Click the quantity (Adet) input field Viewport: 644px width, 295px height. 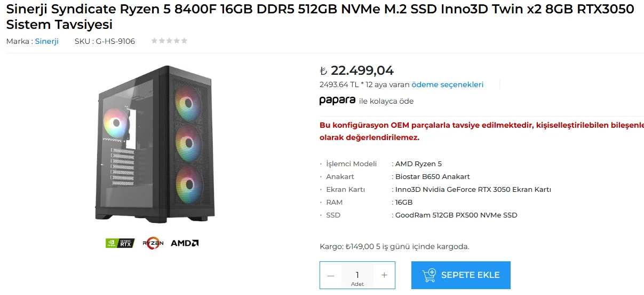point(357,275)
